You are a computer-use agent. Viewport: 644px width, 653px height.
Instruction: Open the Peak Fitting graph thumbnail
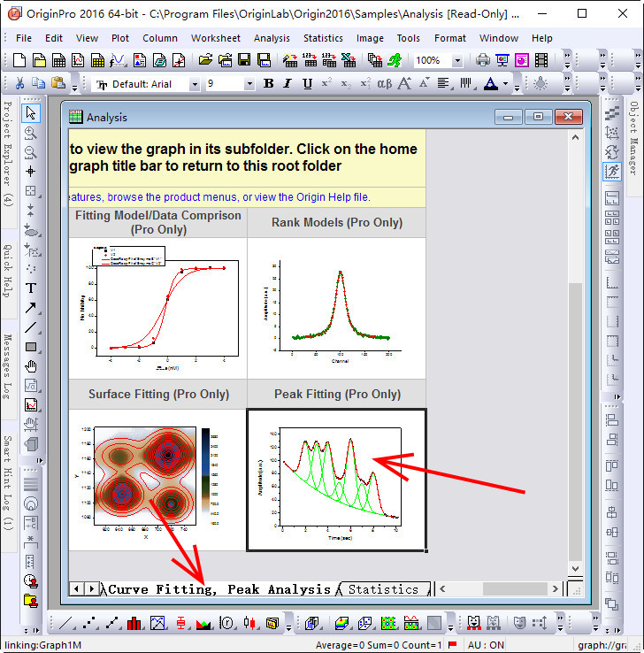(x=337, y=479)
